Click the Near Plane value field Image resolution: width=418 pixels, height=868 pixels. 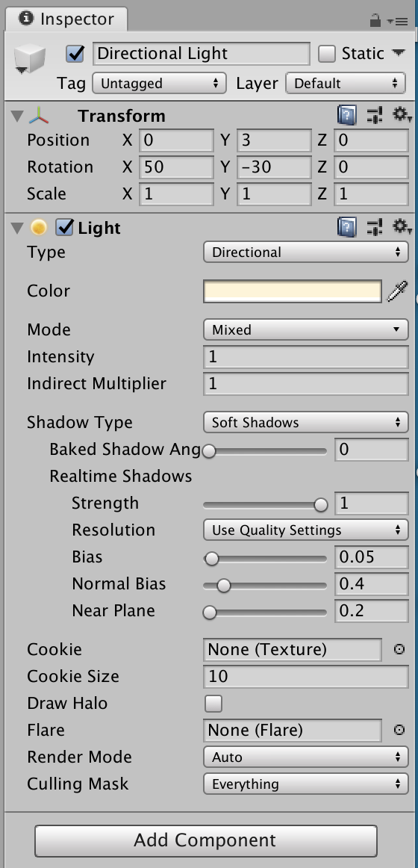click(372, 611)
